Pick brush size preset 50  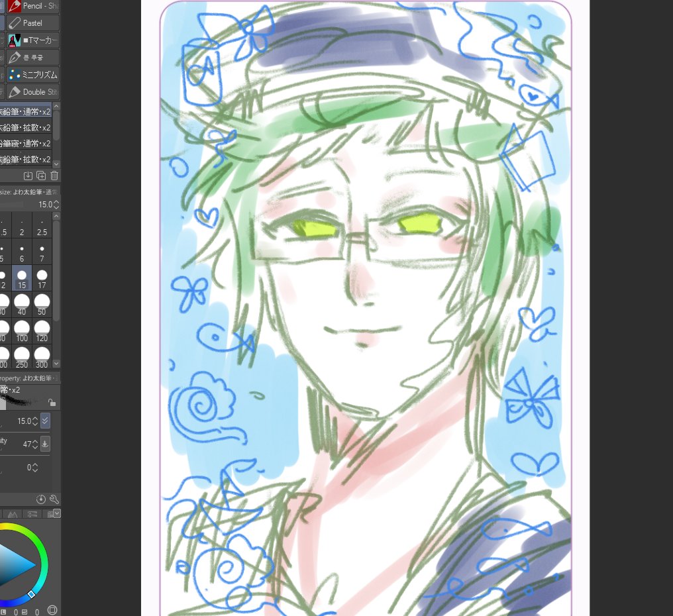click(42, 305)
